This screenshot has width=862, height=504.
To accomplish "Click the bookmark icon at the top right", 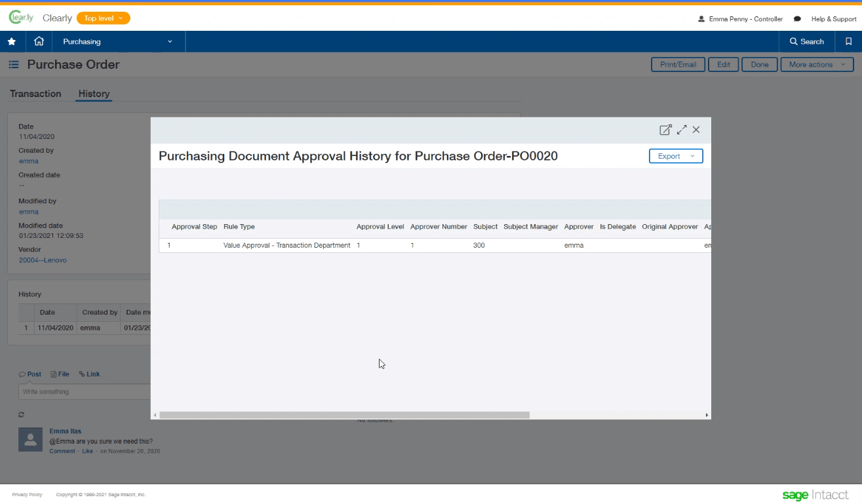I will 850,41.
